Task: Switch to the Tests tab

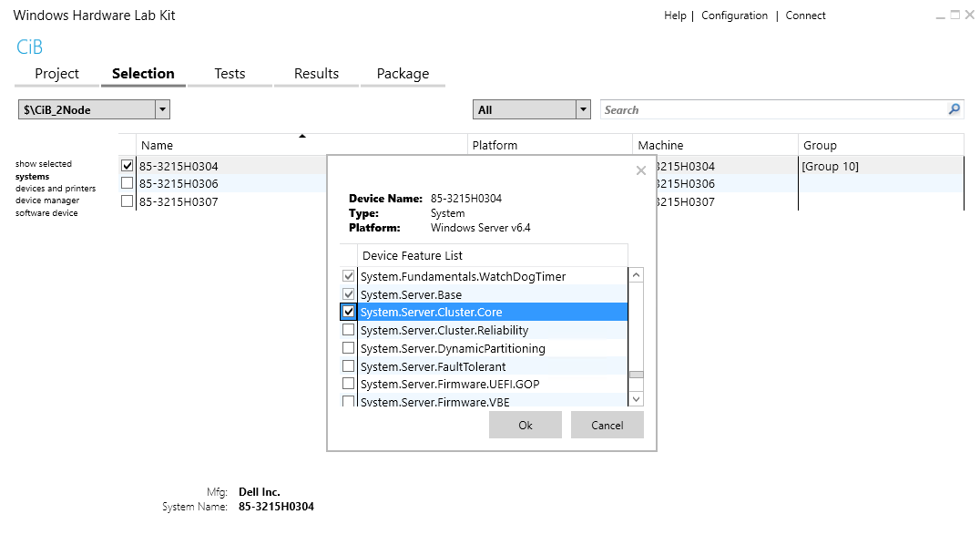Action: tap(230, 74)
